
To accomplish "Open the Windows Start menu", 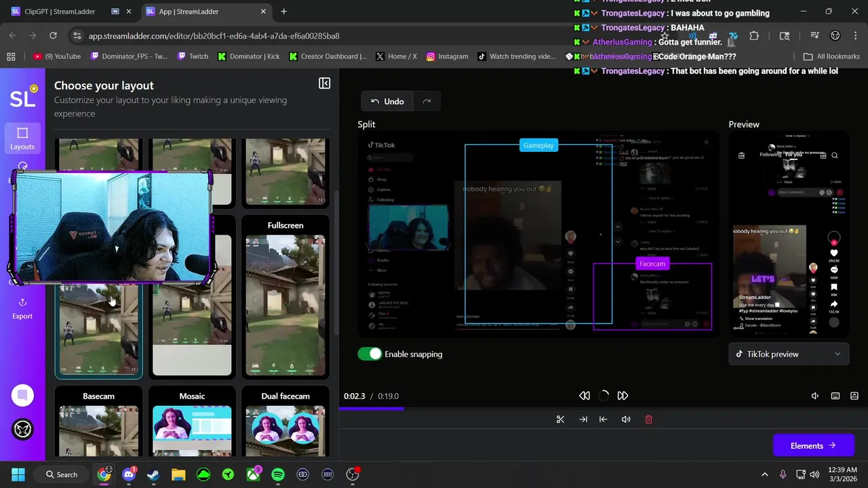I will pos(18,474).
